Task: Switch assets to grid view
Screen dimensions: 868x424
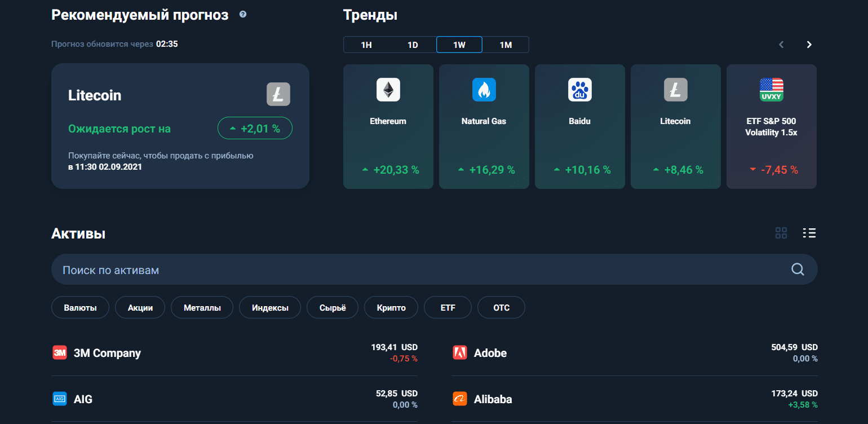Action: pyautogui.click(x=781, y=233)
